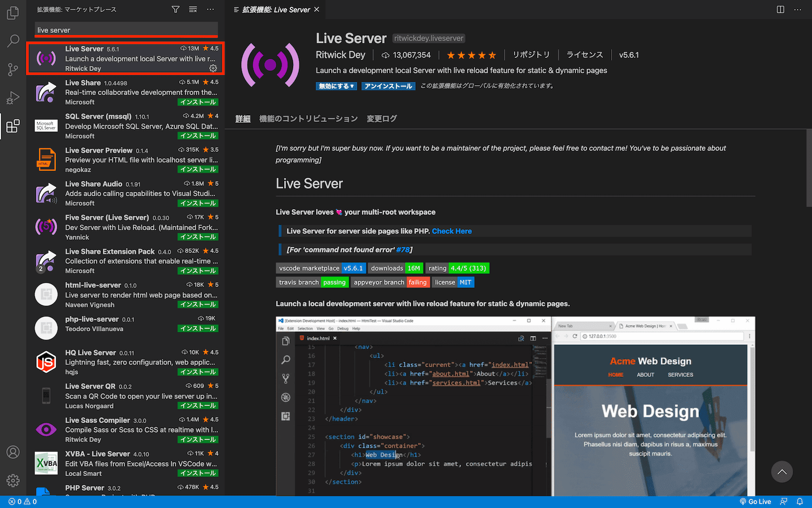Click the 13,067,354 install count
Viewport: 812px width, 508px height.
coord(406,55)
